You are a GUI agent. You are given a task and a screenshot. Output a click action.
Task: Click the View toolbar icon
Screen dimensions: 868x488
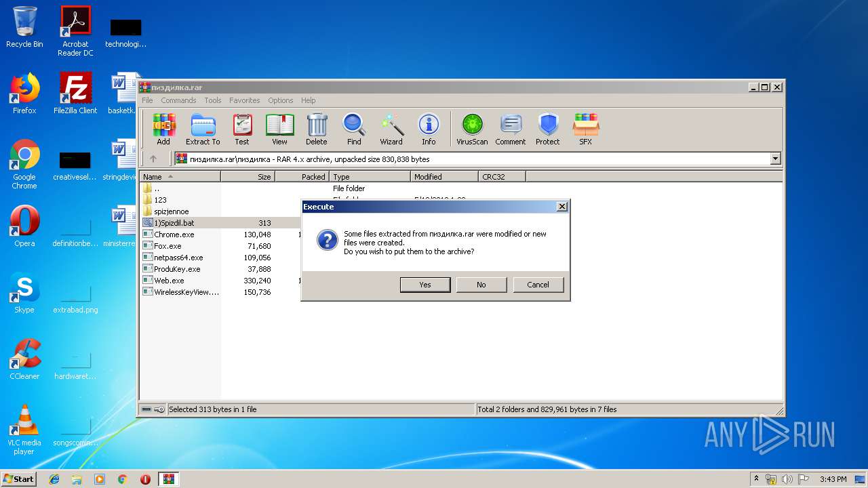[x=279, y=129]
